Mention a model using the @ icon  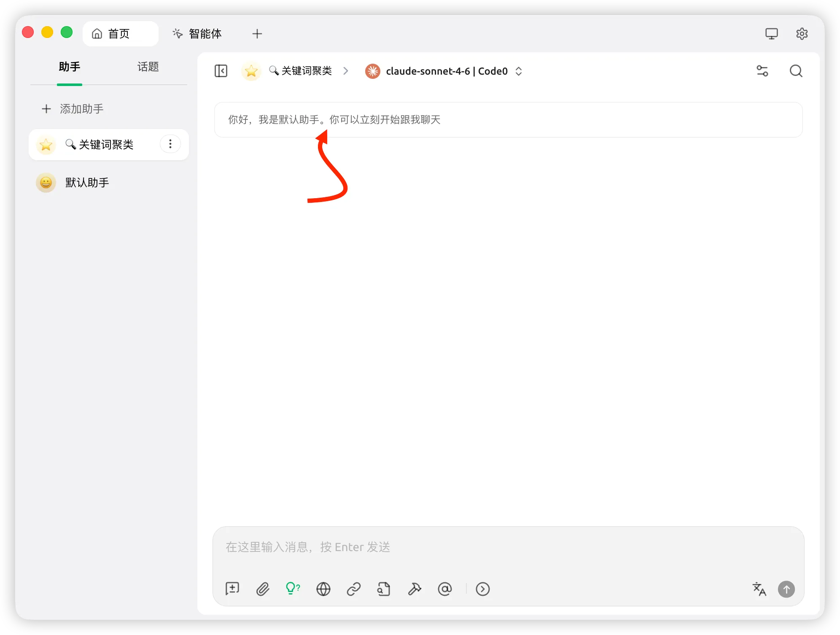(x=445, y=589)
